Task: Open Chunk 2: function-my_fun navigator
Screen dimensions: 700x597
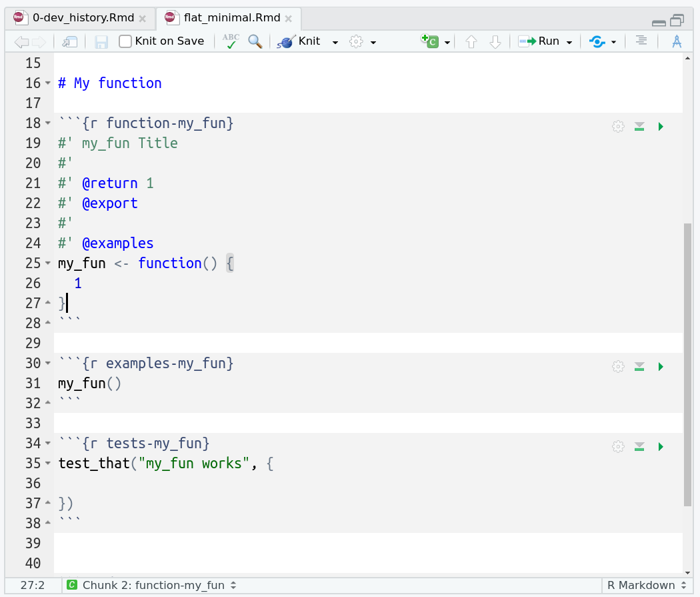Action: pyautogui.click(x=152, y=585)
